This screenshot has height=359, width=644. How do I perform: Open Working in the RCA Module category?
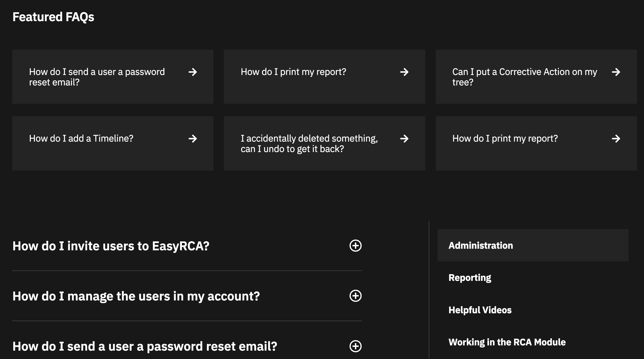click(x=507, y=342)
